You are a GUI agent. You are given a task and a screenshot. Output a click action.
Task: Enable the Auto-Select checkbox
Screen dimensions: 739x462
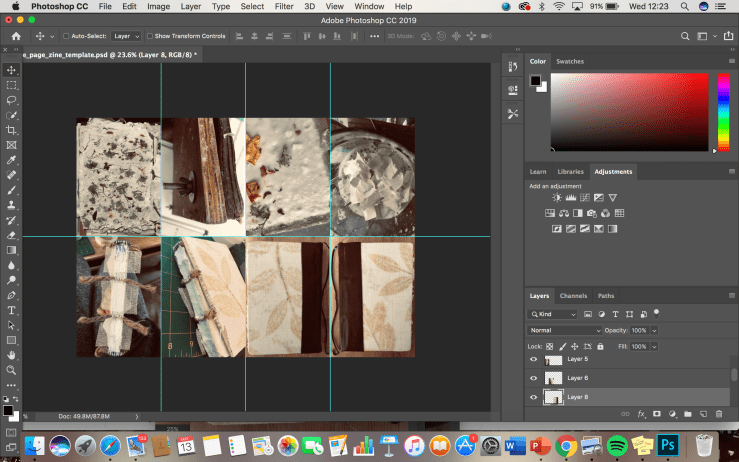point(65,36)
